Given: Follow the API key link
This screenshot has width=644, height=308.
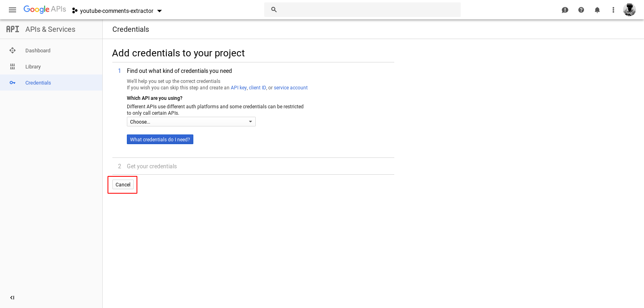Looking at the screenshot, I should click(x=238, y=88).
